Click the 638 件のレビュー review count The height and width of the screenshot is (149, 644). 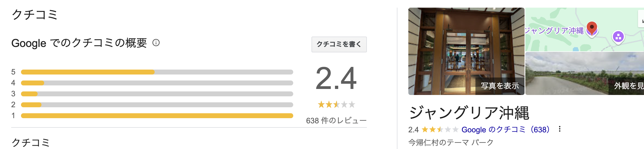pyautogui.click(x=336, y=121)
